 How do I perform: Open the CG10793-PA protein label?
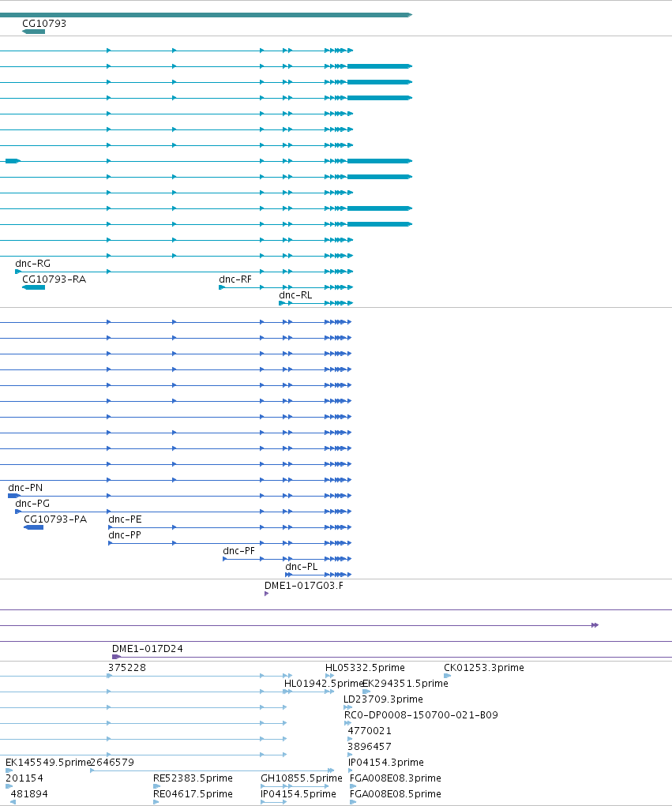[x=55, y=519]
